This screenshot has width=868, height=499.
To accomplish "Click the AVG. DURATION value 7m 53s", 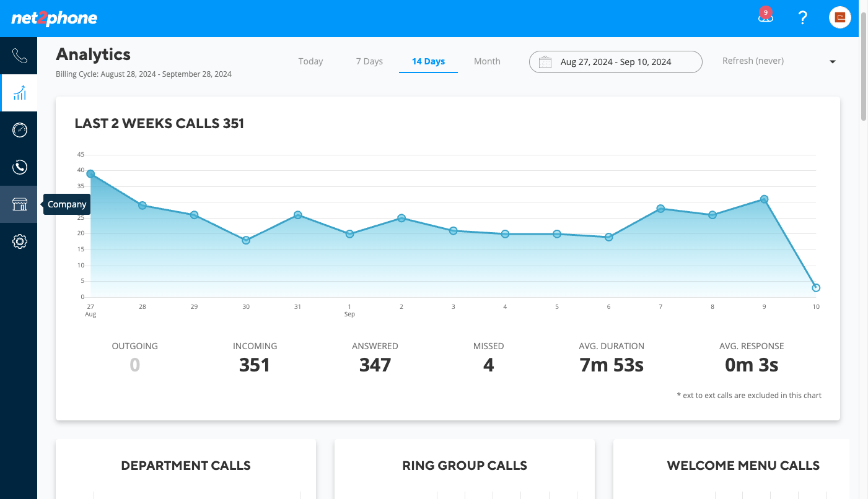I will 612,365.
